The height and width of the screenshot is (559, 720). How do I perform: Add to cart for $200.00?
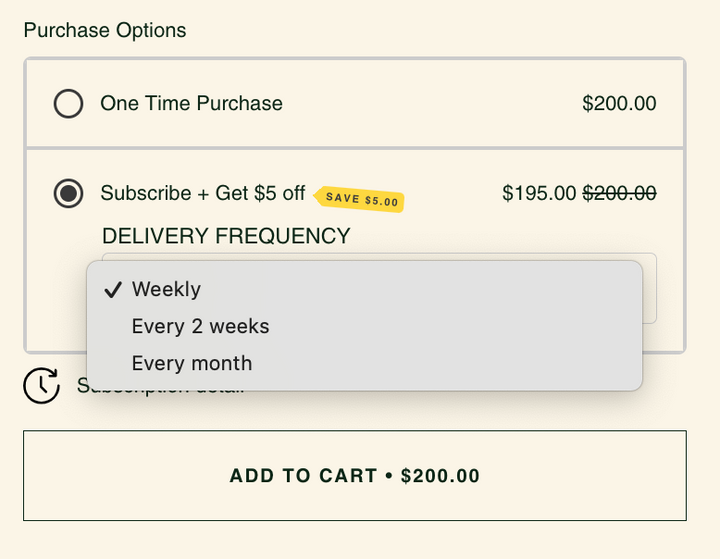pyautogui.click(x=355, y=475)
